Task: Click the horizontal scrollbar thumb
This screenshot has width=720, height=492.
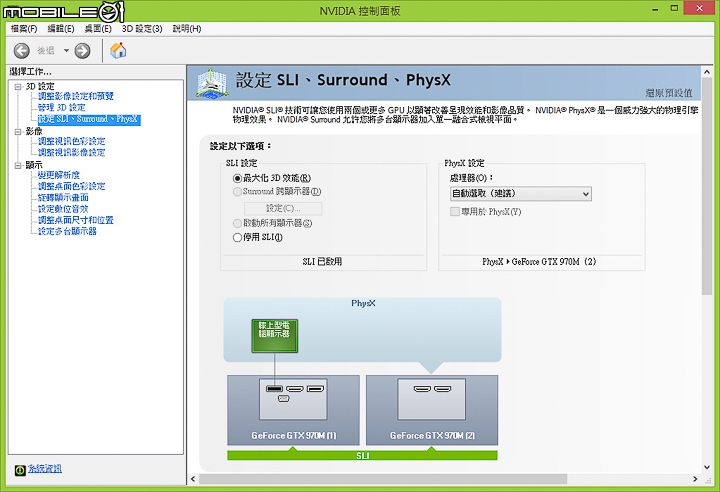Action: 383,479
